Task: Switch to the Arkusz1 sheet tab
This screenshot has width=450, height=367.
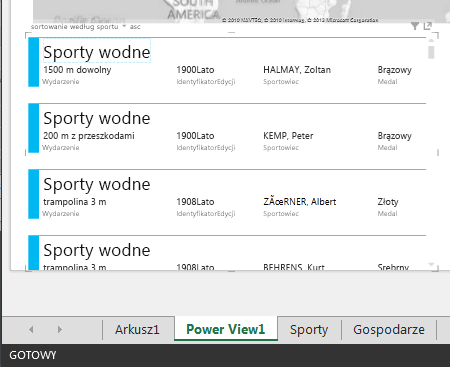Action: [x=137, y=329]
